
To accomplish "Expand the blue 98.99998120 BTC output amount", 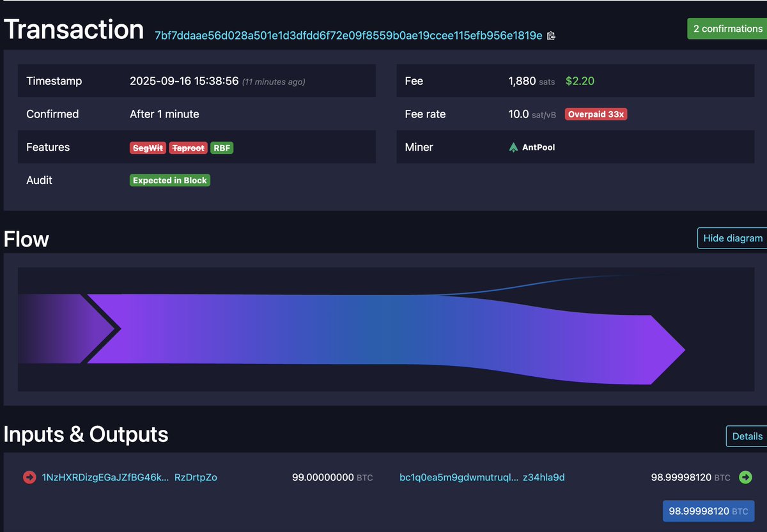I will pos(709,510).
